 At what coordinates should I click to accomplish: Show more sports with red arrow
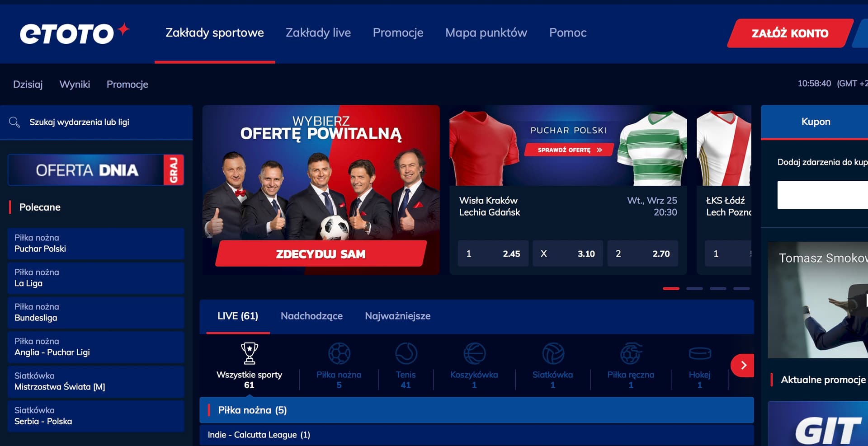(743, 365)
